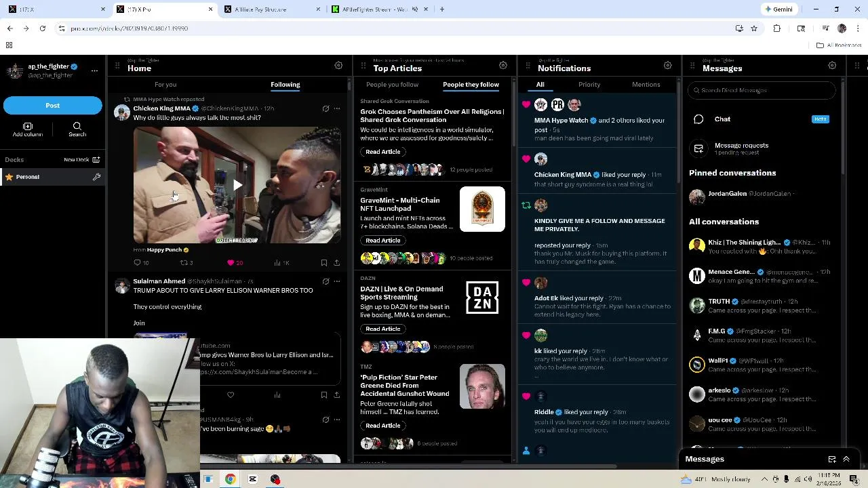Open Top Articles column settings
868x488 pixels.
[503, 65]
